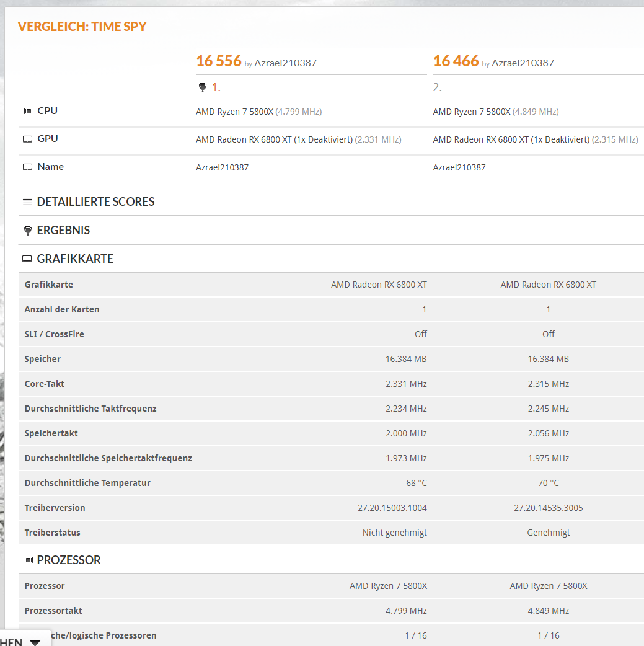
Task: Click average clock value 2.245 MHz
Action: tap(549, 409)
